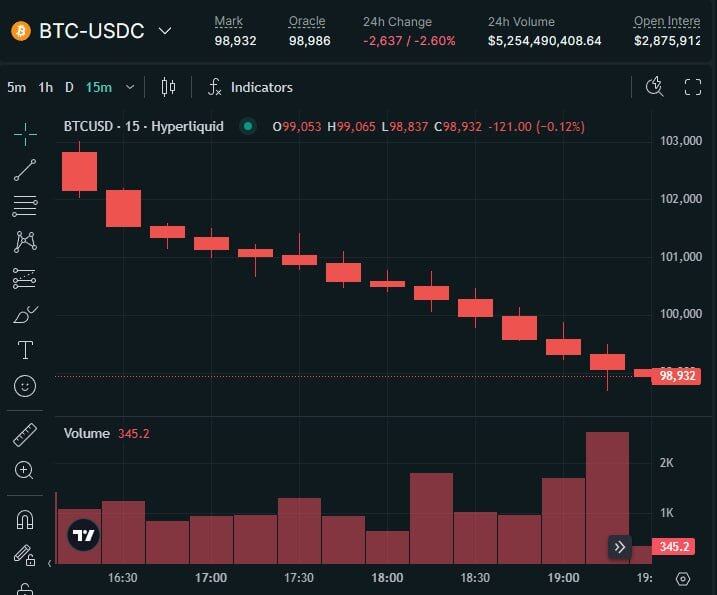The height and width of the screenshot is (595, 717).
Task: Open the BTC-USDC market dropdown
Action: tap(165, 31)
